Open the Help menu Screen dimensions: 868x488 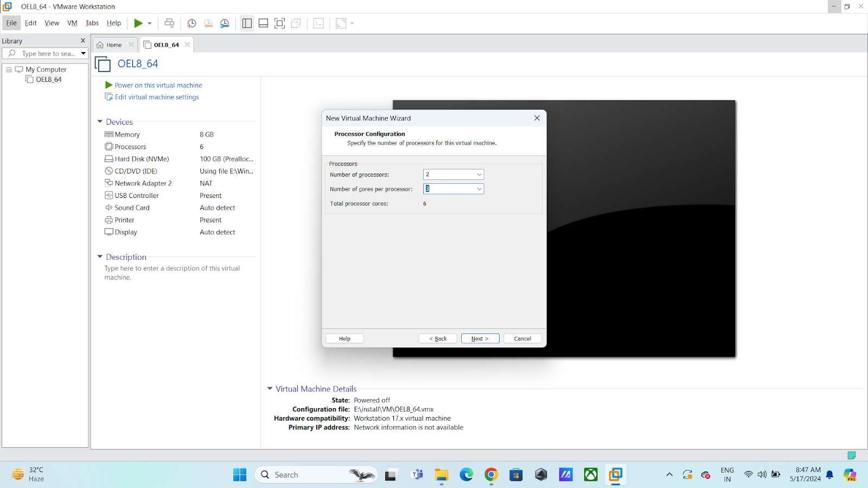coord(114,23)
